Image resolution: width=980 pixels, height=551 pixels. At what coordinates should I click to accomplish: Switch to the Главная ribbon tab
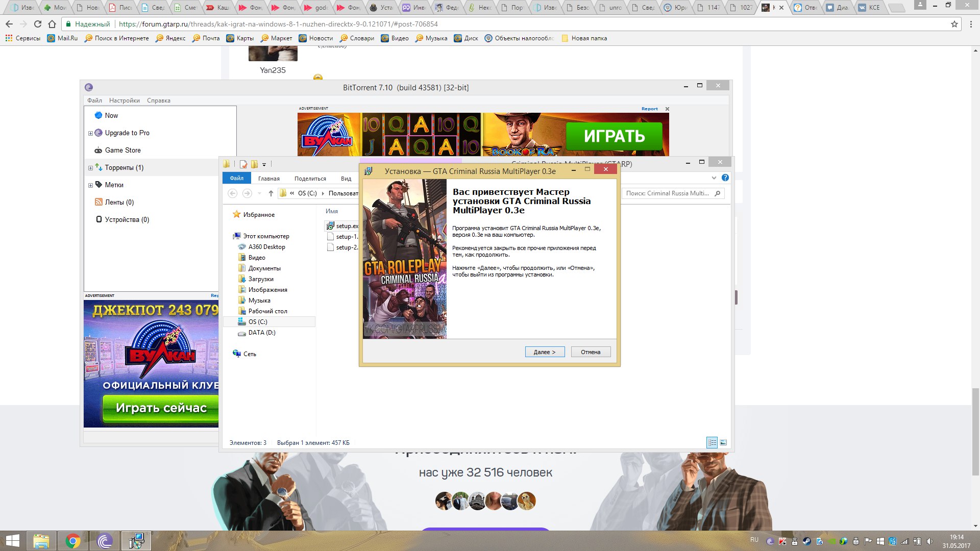[x=268, y=179]
